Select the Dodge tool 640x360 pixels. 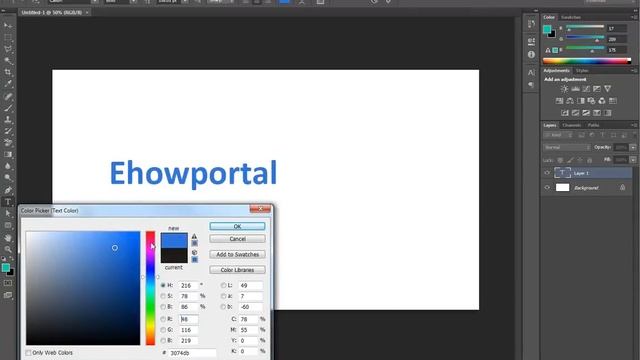point(8,178)
